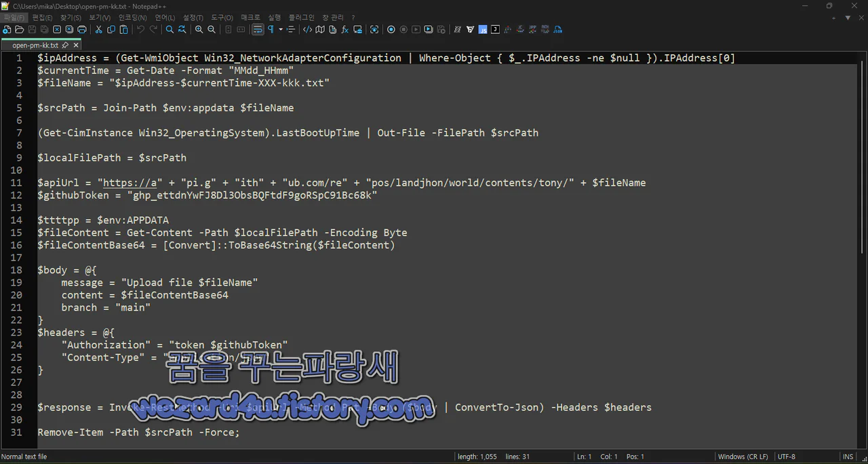Open the 매크로 menu
Screen dimensions: 868x464
250,18
